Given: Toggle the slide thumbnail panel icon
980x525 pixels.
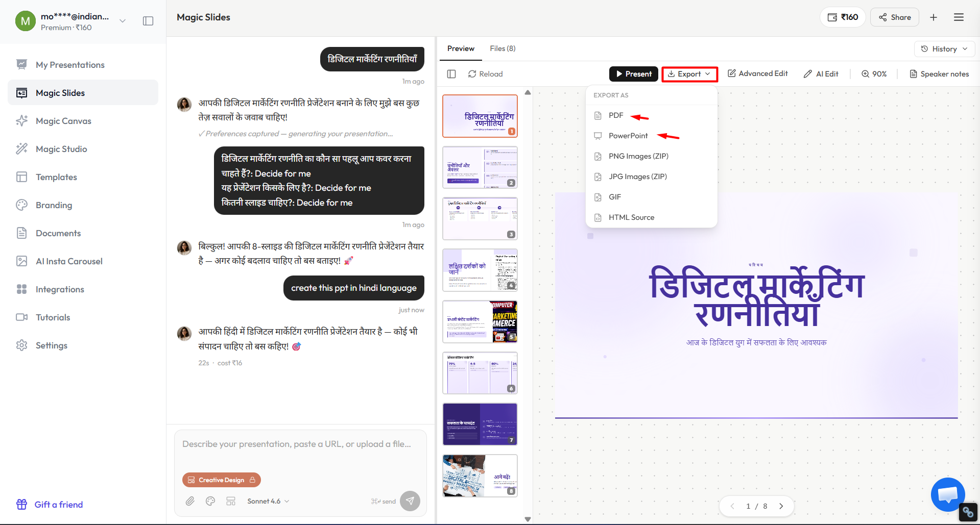Looking at the screenshot, I should click(x=451, y=74).
